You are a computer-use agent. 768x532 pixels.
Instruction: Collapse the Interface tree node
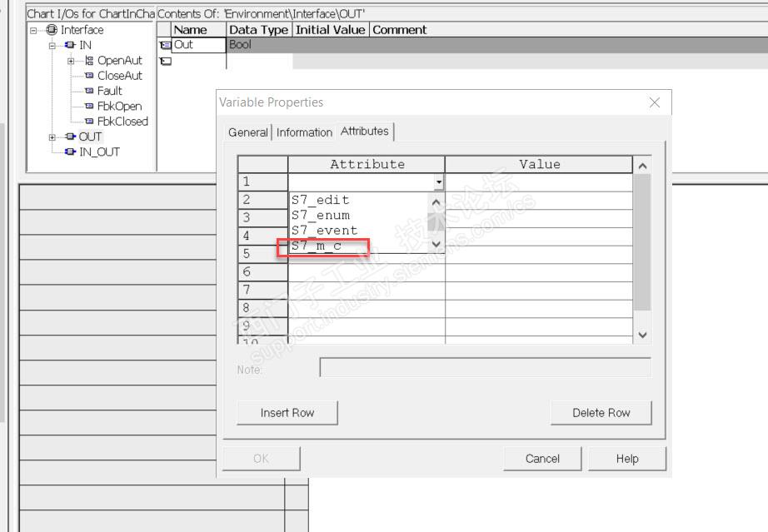(x=33, y=30)
